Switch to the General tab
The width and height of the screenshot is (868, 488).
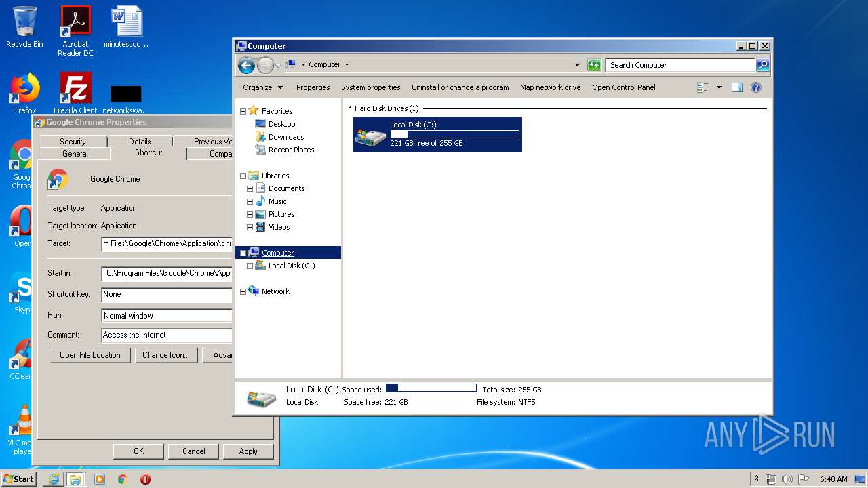tap(75, 154)
